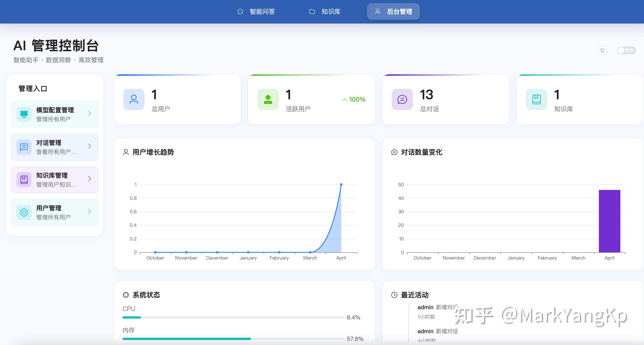Expand the 对话管理 chevron arrow
This screenshot has height=345, width=644.
point(90,146)
